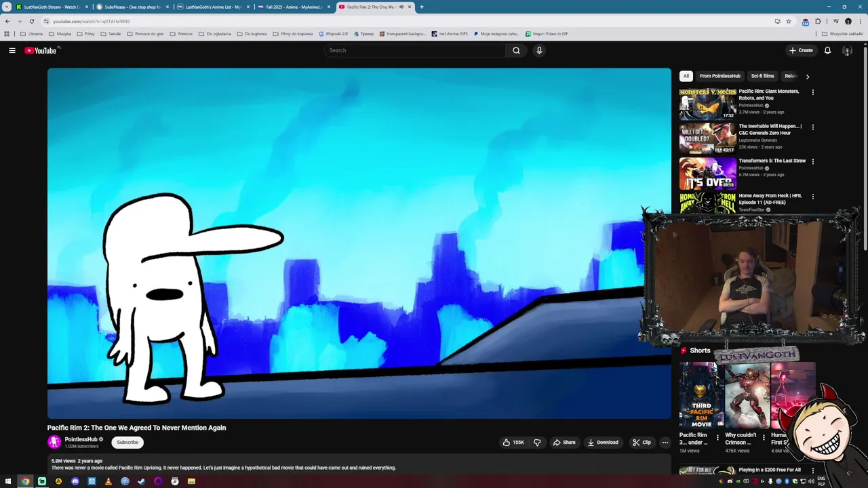Mute the tab via speaker icon
The image size is (868, 488).
401,7
